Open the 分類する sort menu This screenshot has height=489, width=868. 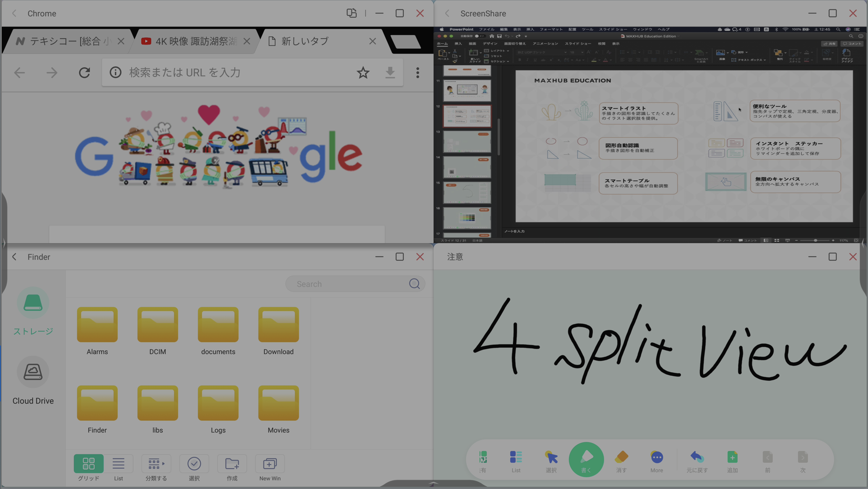pyautogui.click(x=156, y=468)
